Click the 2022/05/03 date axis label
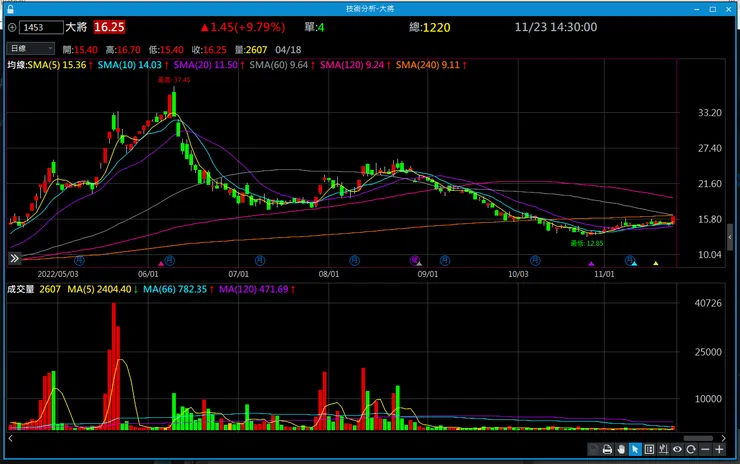This screenshot has height=464, width=740. pyautogui.click(x=58, y=274)
